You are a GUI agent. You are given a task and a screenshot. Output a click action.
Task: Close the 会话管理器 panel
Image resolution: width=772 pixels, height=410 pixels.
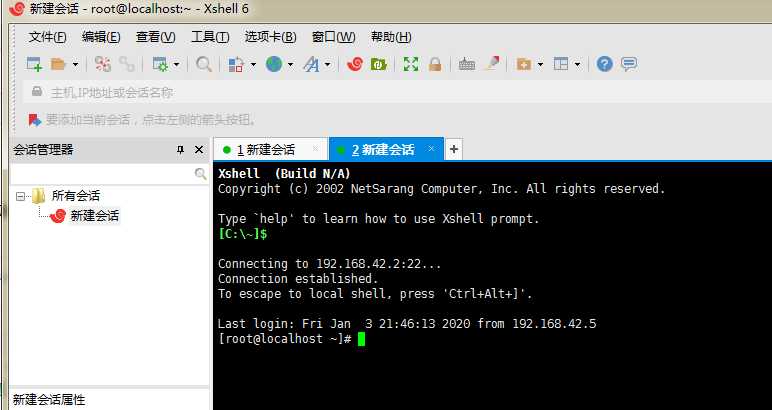pos(199,150)
